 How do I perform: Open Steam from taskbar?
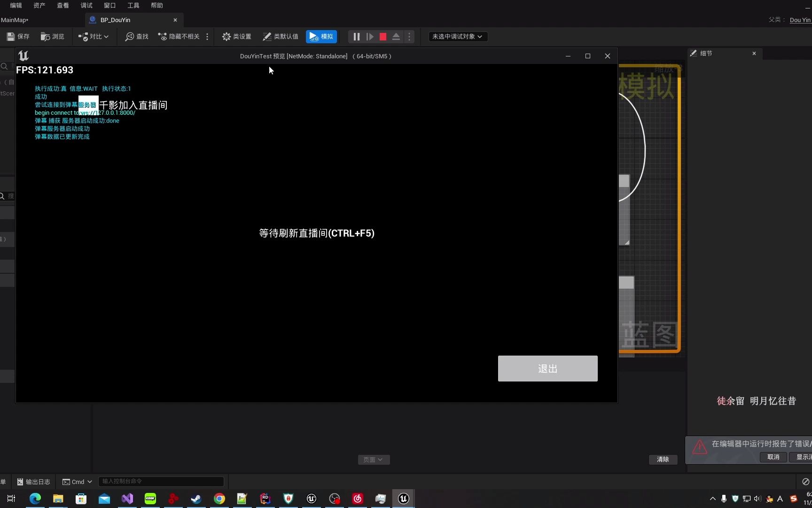(x=196, y=499)
